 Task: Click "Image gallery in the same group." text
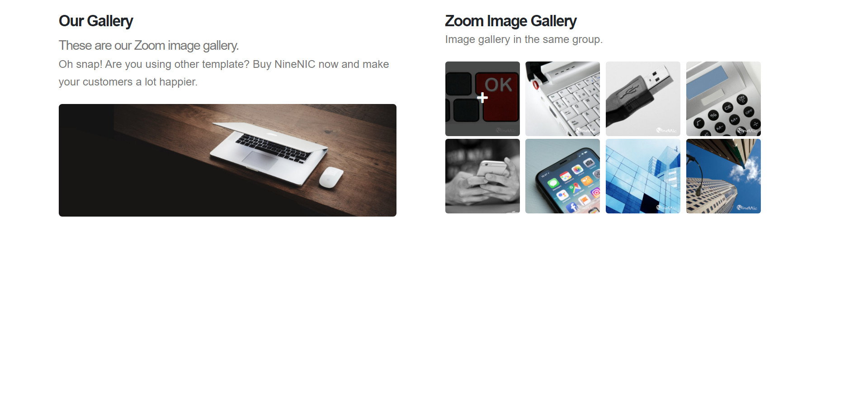524,39
